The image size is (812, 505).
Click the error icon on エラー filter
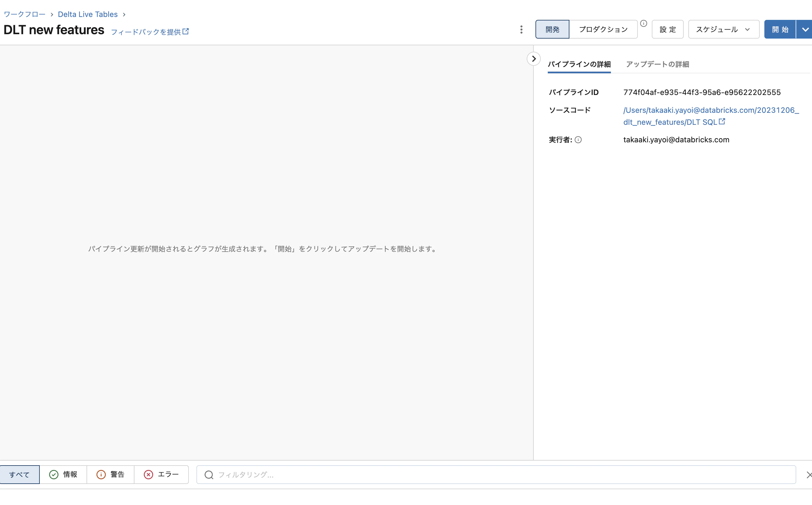[149, 474]
